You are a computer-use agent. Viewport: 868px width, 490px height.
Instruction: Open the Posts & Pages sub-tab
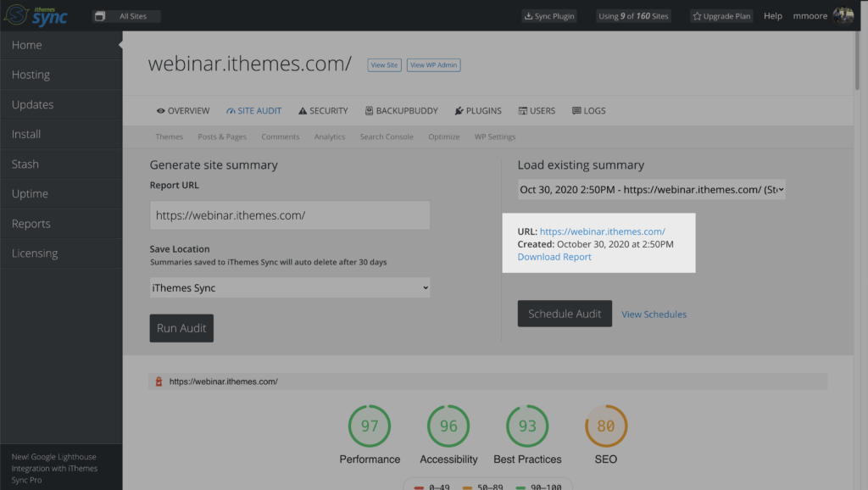point(222,136)
